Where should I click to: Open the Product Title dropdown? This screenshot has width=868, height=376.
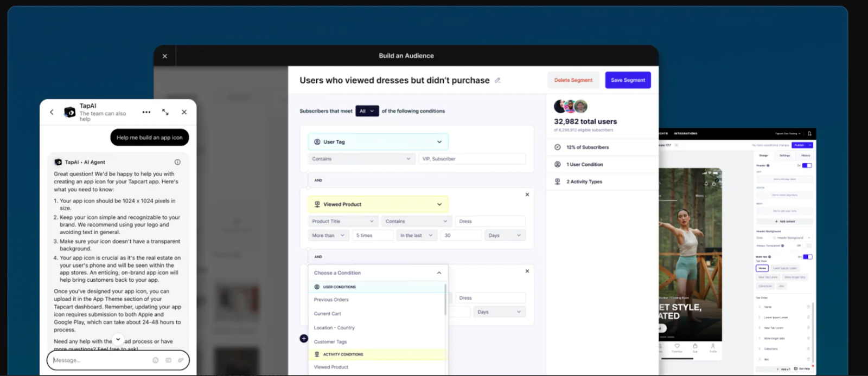coord(343,221)
